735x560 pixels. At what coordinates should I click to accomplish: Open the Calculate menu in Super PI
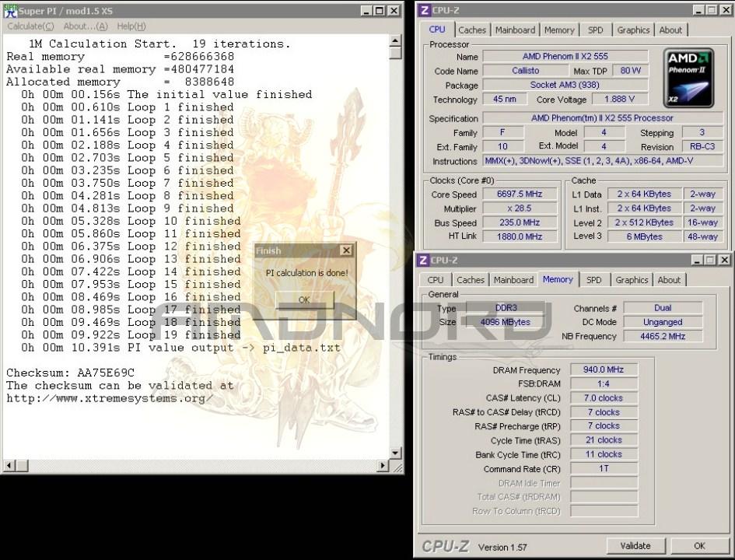(x=30, y=26)
